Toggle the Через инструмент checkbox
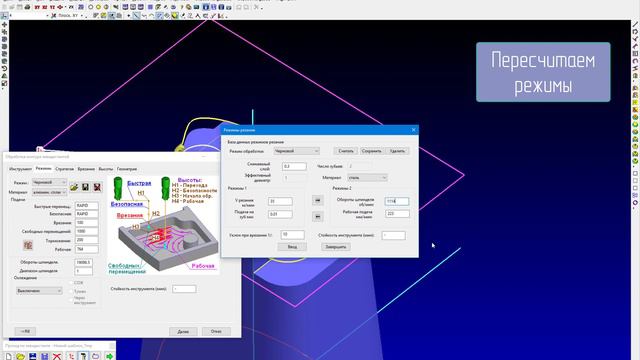Image resolution: width=640 pixels, height=360 pixels. point(71,299)
